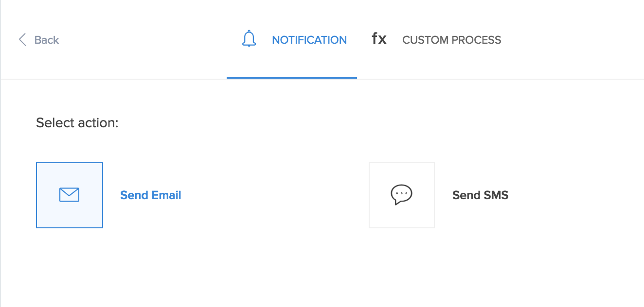Click the word "Email" in Send Email
The image size is (644, 307).
coord(166,195)
